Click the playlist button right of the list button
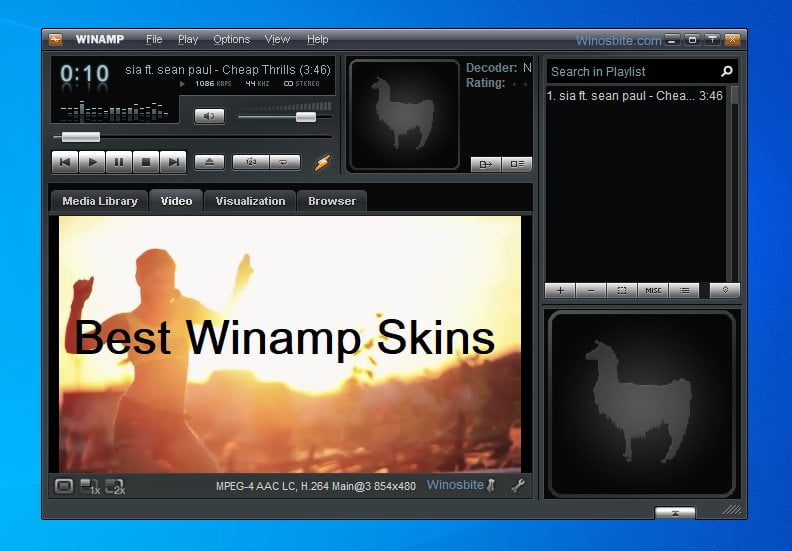792x551 pixels. point(725,290)
